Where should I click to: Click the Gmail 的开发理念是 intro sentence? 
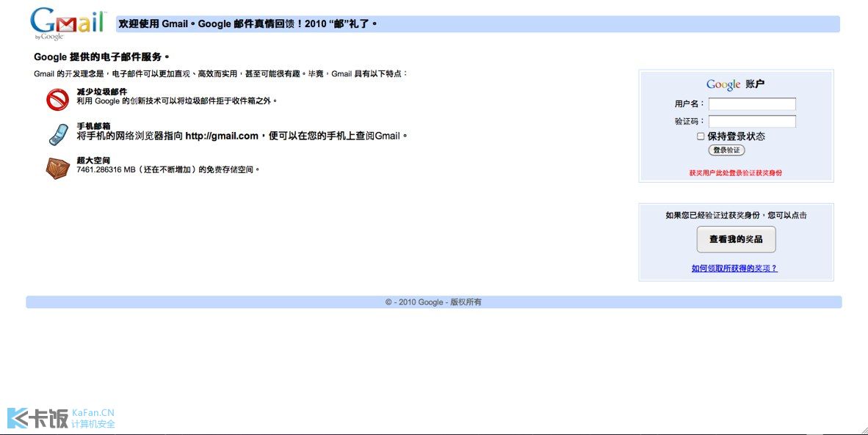(221, 73)
